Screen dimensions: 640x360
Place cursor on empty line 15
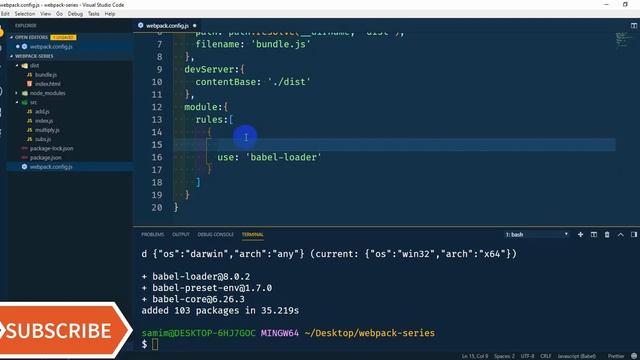[394, 144]
